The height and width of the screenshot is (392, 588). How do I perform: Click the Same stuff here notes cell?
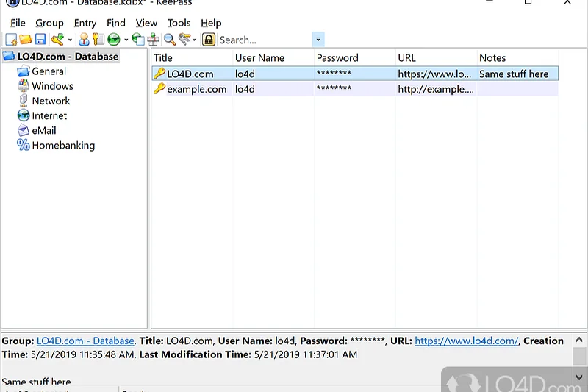click(x=514, y=74)
